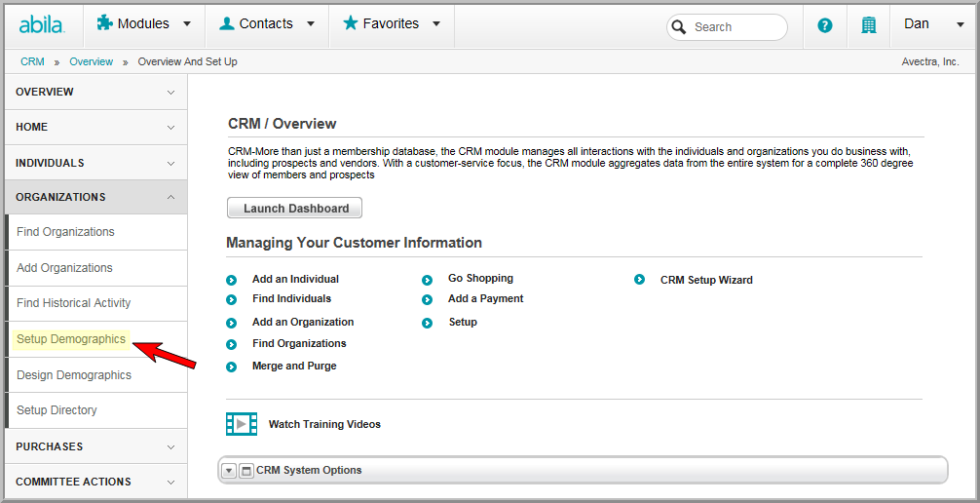Collapse the ORGANIZATIONS sidebar section

point(95,197)
